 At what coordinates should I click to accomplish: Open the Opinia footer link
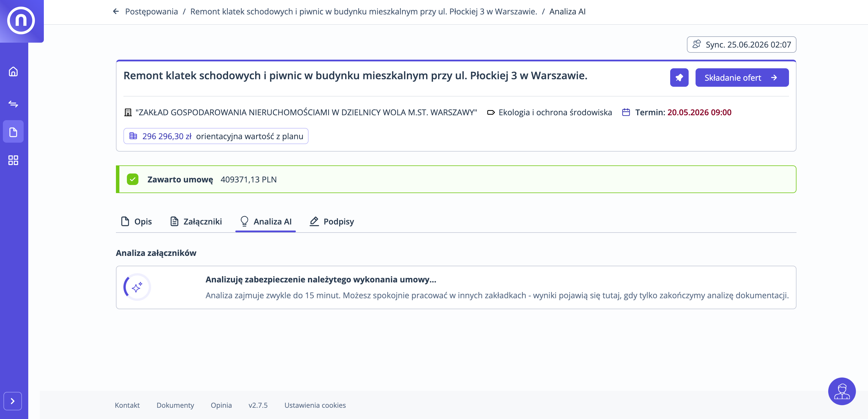[x=221, y=405]
